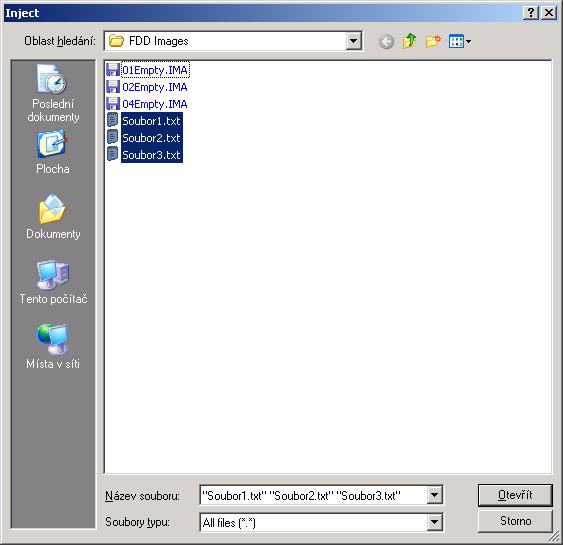Viewport: 563px width, 545px height.
Task: Go up one folder level icon
Action: [x=409, y=41]
